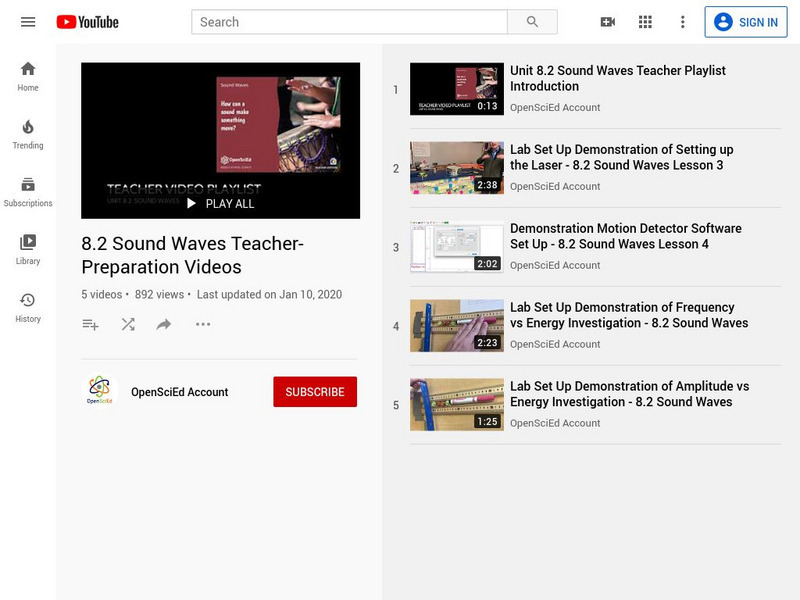Click OpenSciEd Account under the introduction video

(555, 108)
